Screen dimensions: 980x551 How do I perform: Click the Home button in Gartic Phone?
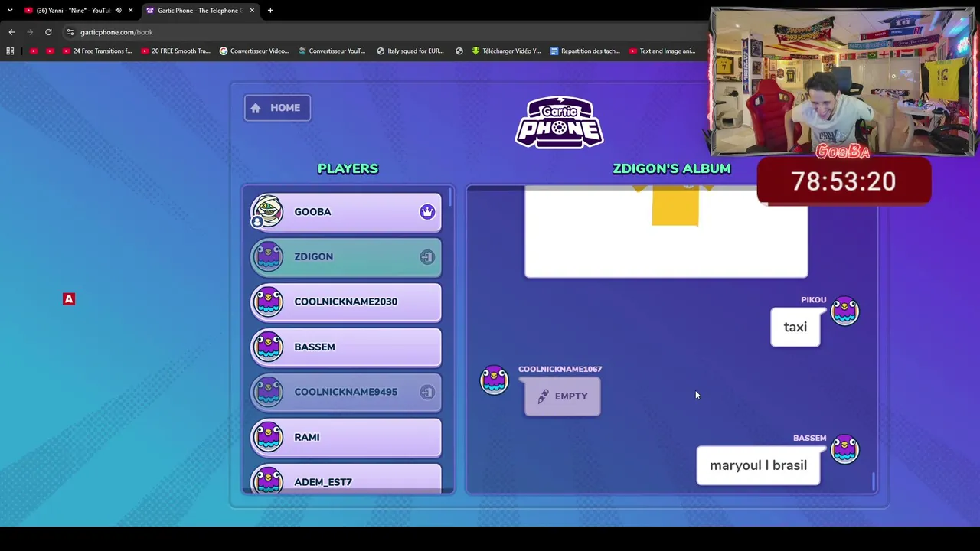pos(277,108)
